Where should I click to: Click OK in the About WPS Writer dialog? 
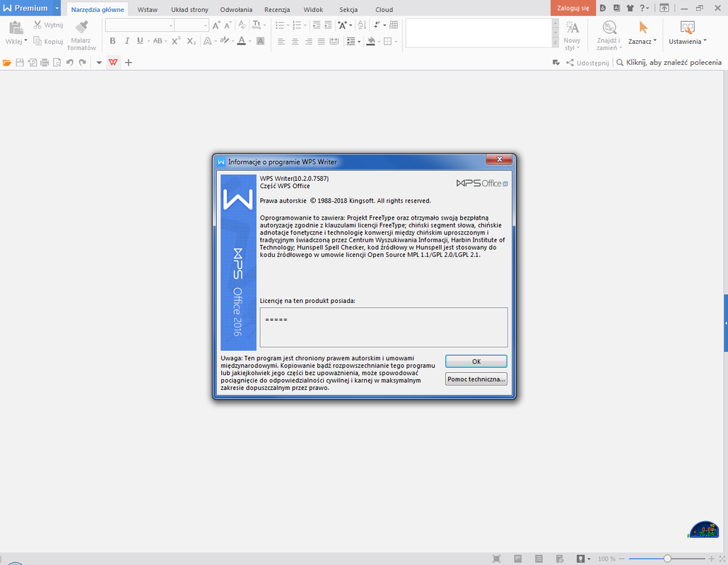pos(476,362)
